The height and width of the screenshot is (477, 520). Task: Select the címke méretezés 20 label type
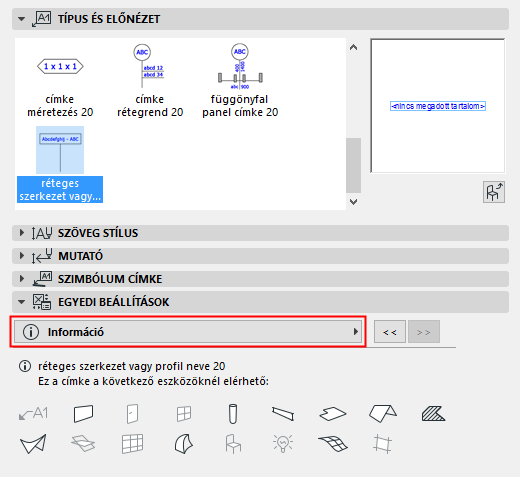pyautogui.click(x=60, y=80)
